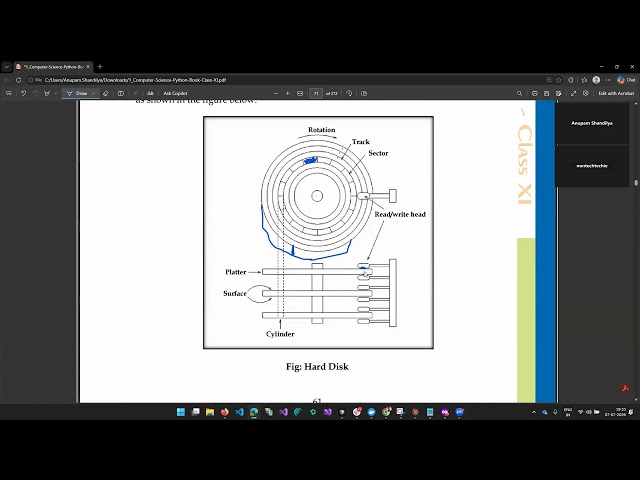640x480 pixels.
Task: Click the browser Refresh button
Action: (18, 80)
